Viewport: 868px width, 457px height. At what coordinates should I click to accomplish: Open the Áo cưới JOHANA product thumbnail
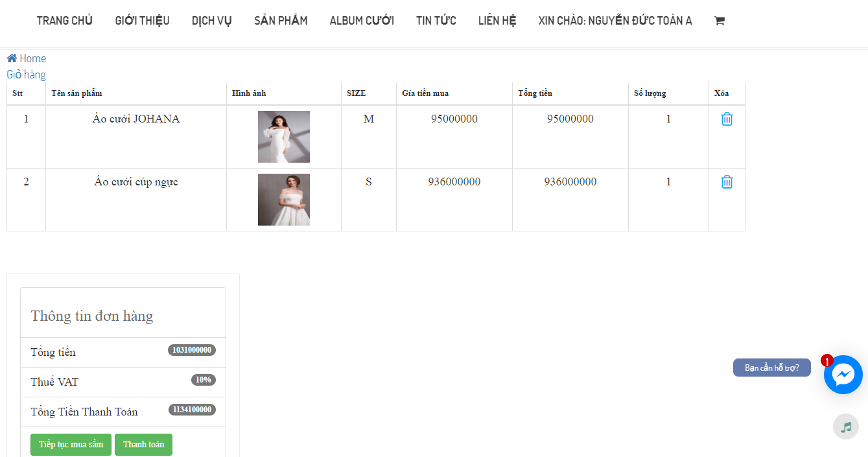284,137
